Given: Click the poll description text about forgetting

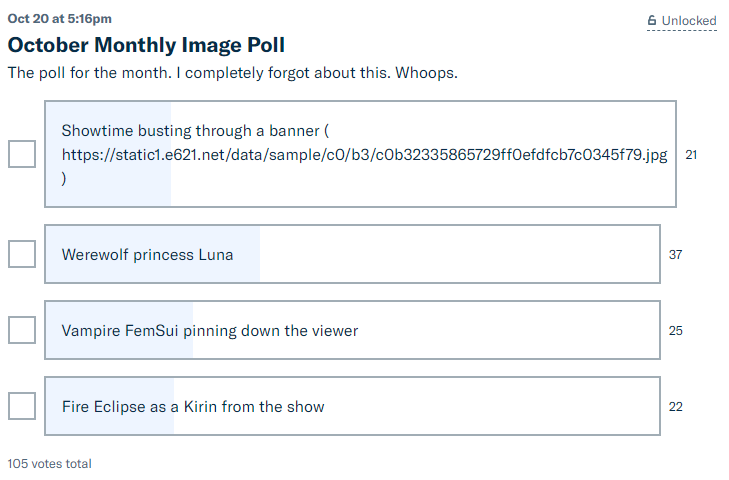Looking at the screenshot, I should [232, 73].
